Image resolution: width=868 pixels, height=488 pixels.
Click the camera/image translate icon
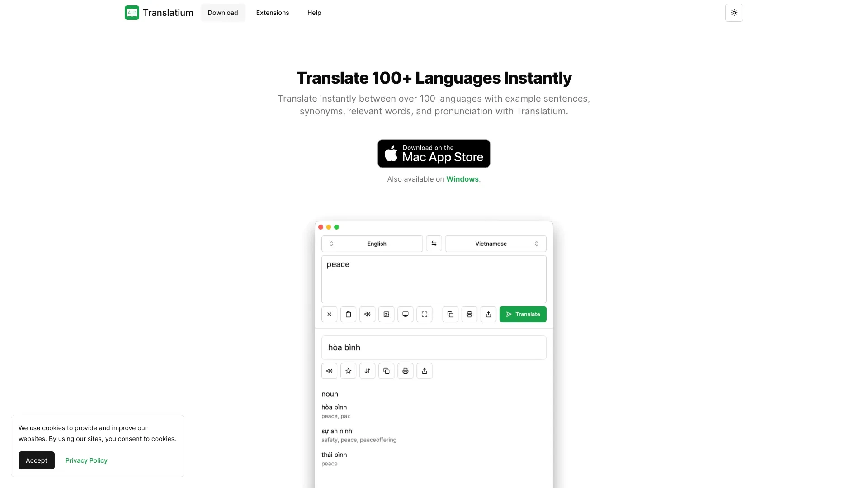386,314
